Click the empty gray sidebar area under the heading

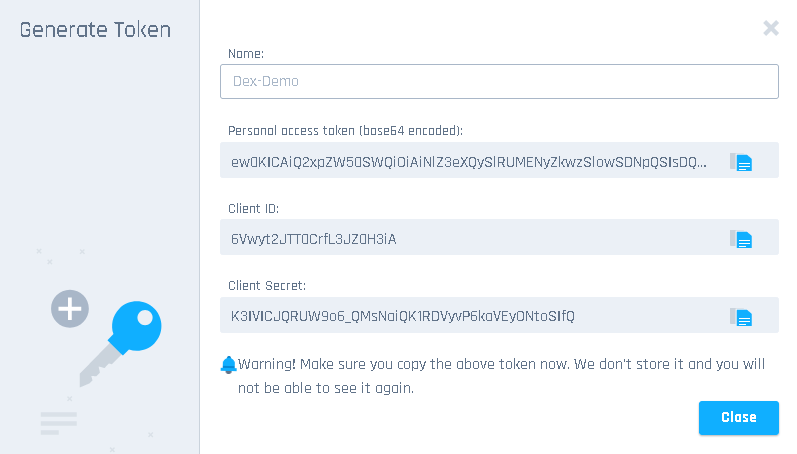(100, 150)
